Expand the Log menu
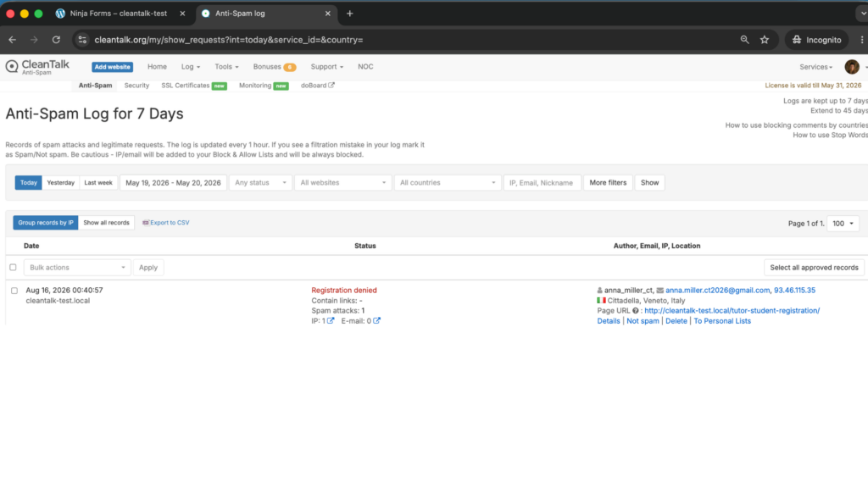 pyautogui.click(x=191, y=67)
